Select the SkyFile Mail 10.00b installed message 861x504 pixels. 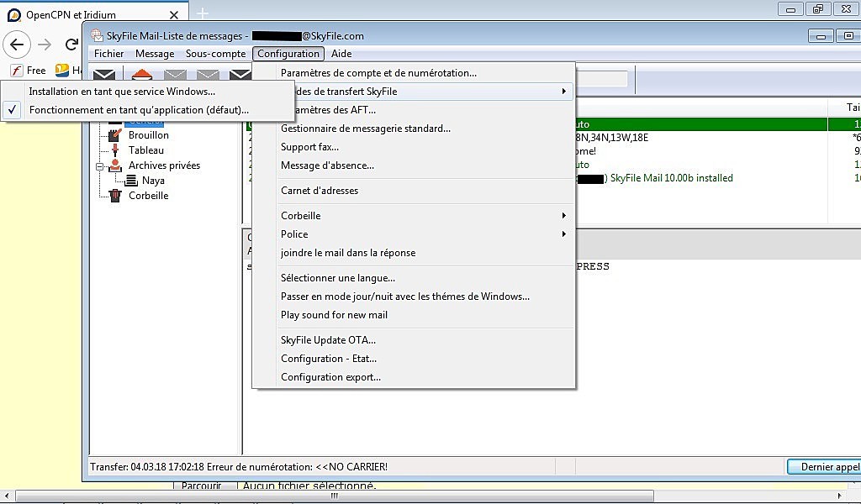pos(671,178)
